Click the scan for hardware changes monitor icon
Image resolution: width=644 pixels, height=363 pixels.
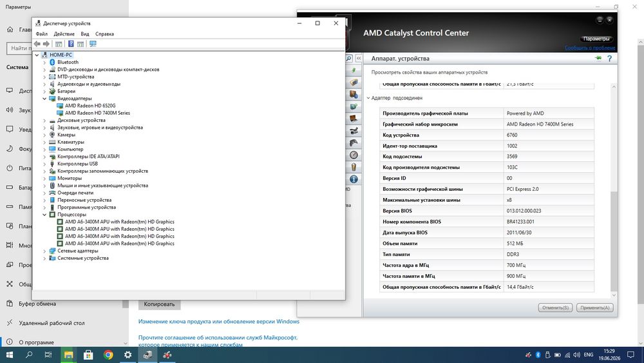[x=93, y=44]
